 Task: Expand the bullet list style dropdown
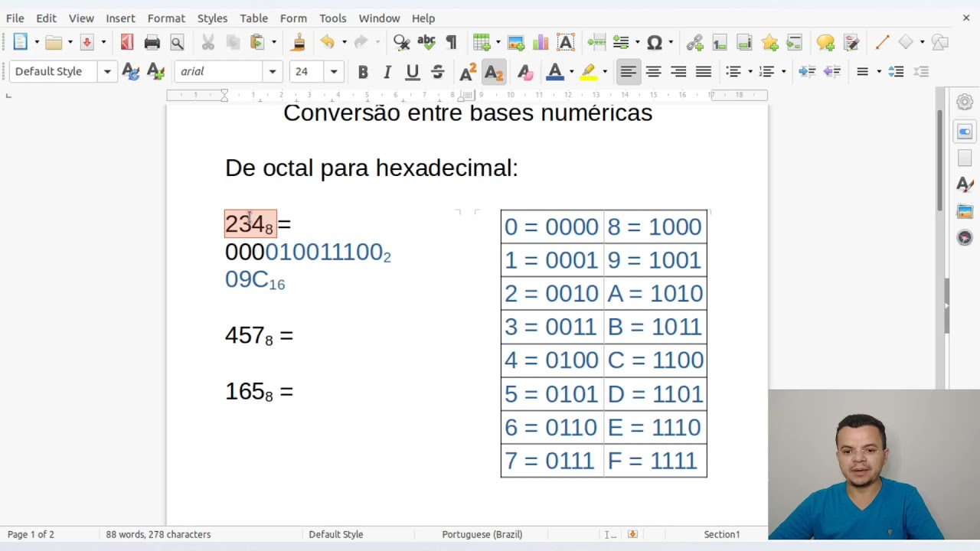click(x=750, y=71)
